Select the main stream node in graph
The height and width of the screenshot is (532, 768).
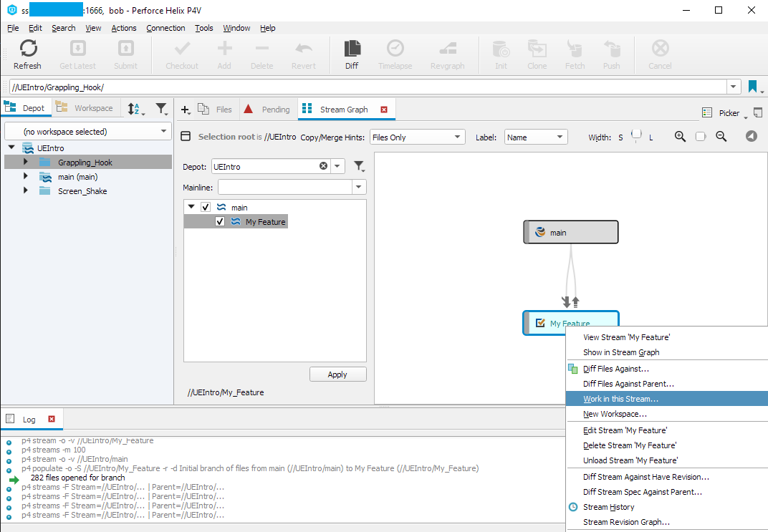(570, 233)
